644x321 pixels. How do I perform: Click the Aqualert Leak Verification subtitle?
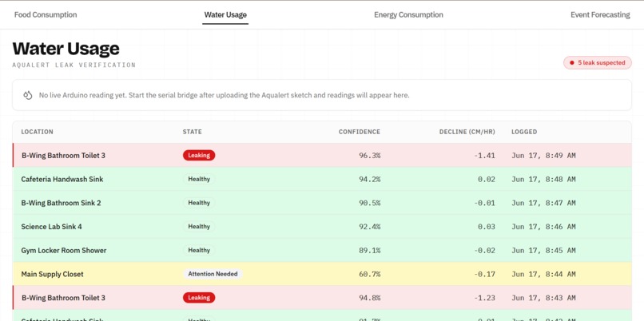[x=74, y=65]
